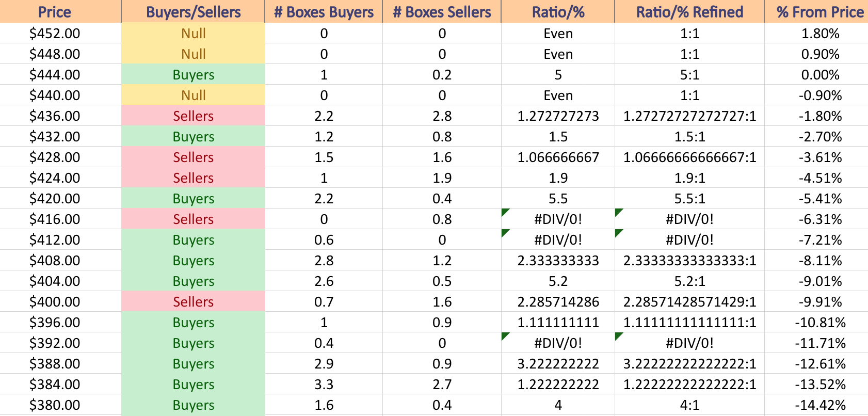Click the 1.5:1 refined ratio cell
868x416 pixels.
click(689, 137)
